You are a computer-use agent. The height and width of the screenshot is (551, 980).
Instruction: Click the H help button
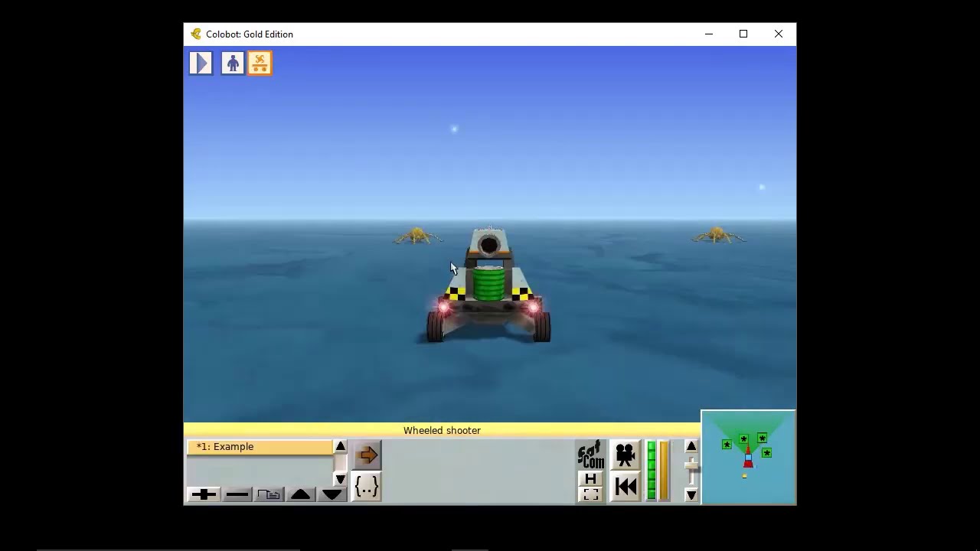point(590,479)
